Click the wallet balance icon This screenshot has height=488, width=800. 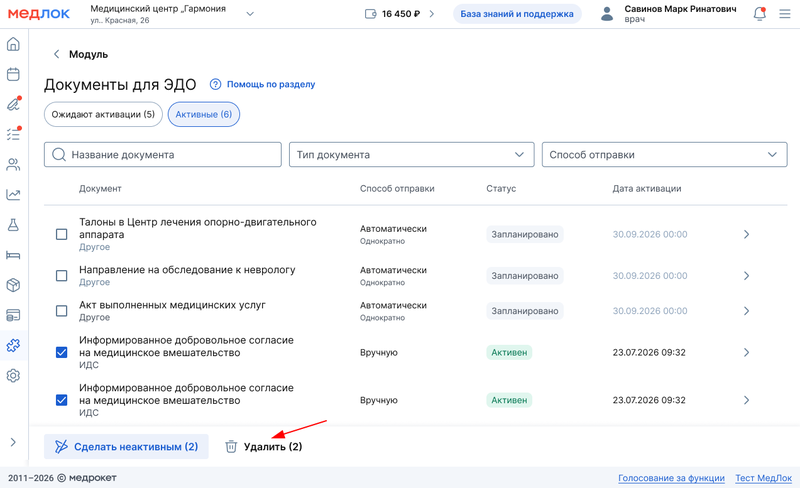370,14
